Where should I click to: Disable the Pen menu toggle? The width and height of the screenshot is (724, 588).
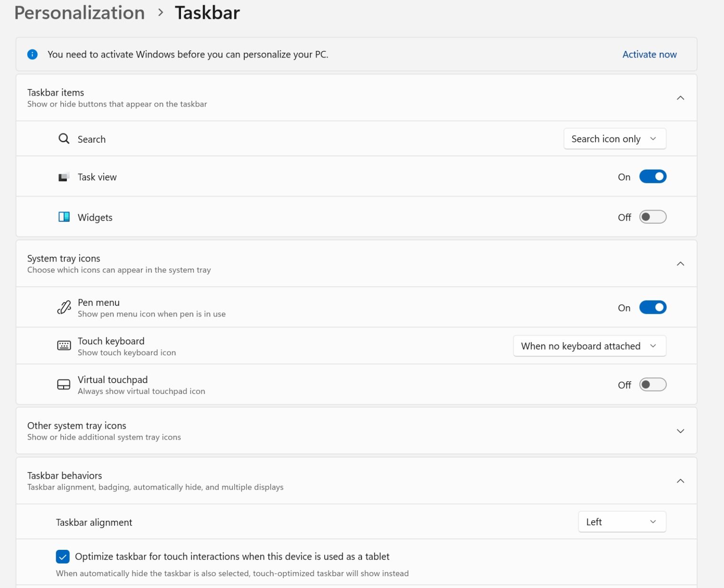coord(653,307)
